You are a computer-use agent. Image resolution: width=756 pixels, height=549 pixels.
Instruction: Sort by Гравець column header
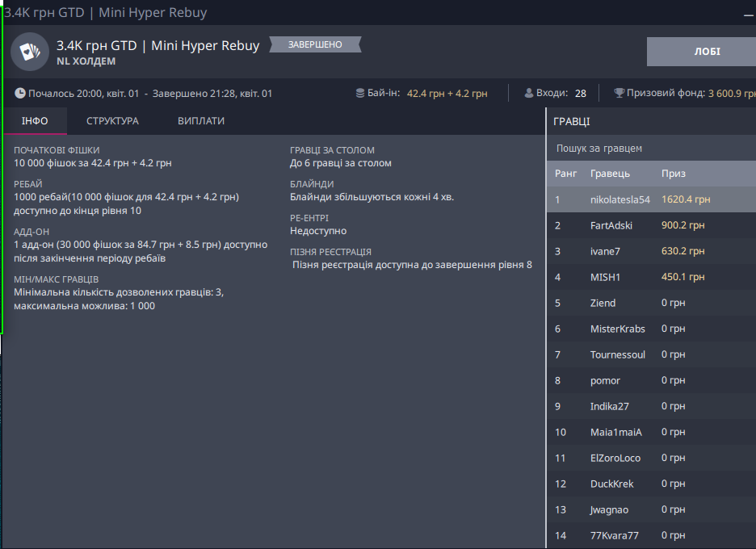pyautogui.click(x=610, y=174)
